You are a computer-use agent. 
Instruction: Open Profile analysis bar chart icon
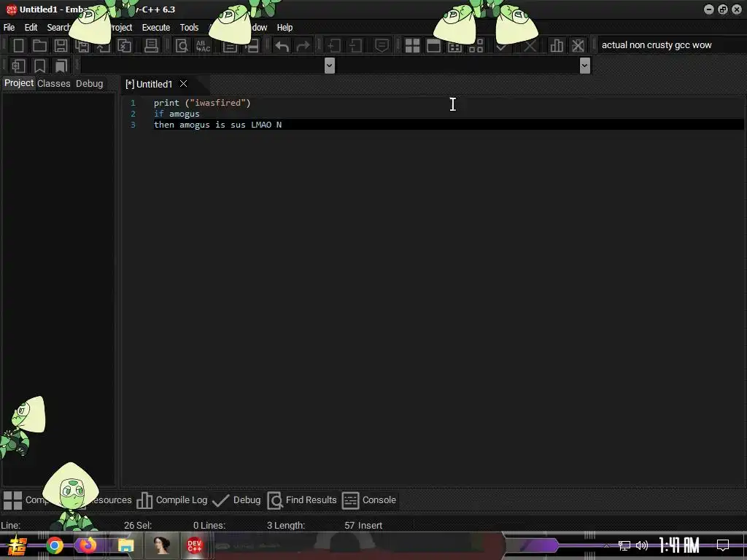pyautogui.click(x=557, y=46)
